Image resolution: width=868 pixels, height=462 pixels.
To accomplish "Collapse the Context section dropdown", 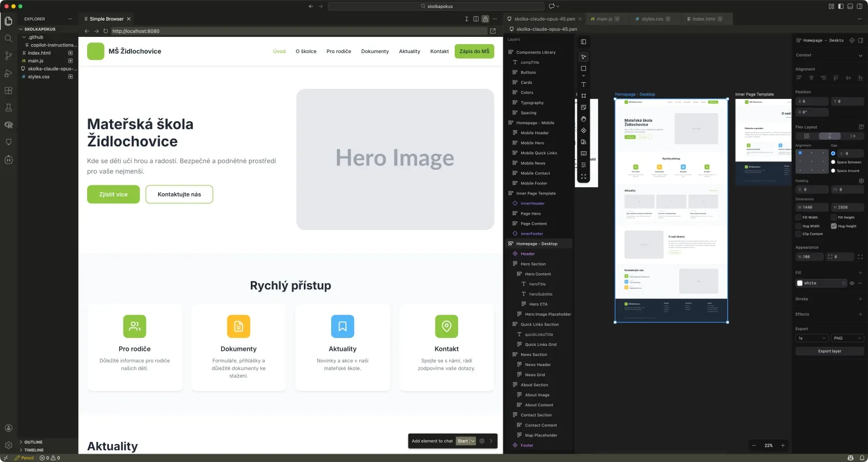I will point(860,55).
